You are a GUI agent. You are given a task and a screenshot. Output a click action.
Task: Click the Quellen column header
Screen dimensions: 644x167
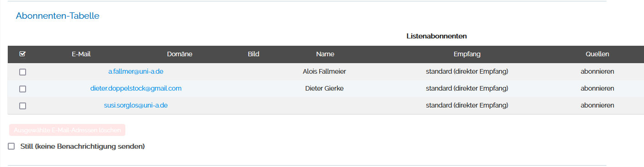coord(597,54)
